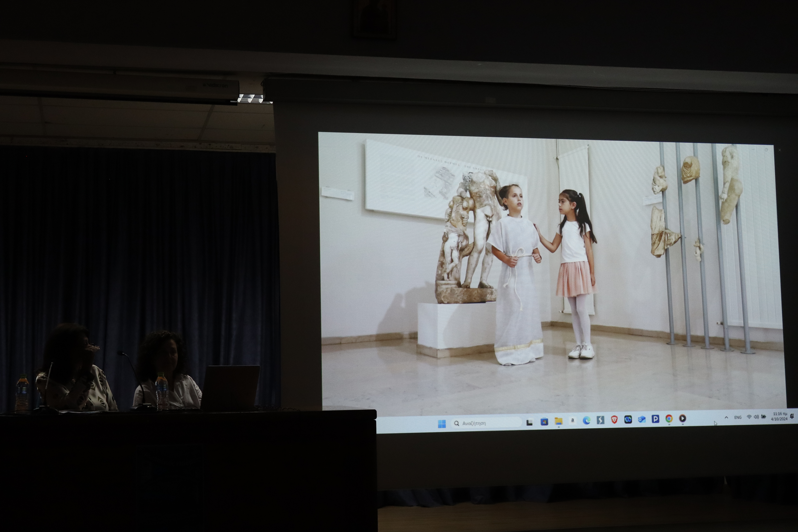Open the ENG language switcher
Image resolution: width=798 pixels, height=532 pixels.
[x=738, y=417]
